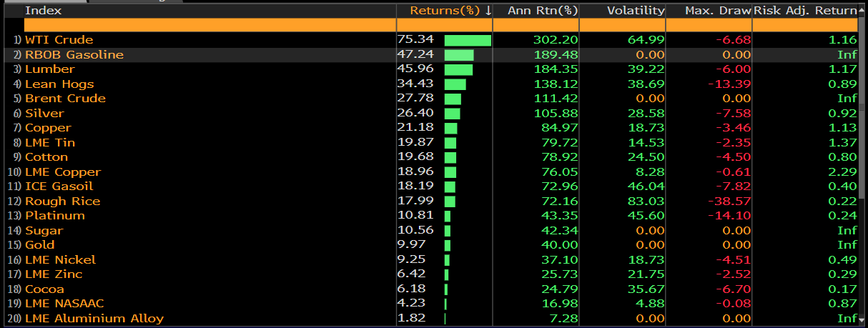
Task: Select LME Zinc index
Action: pos(54,274)
